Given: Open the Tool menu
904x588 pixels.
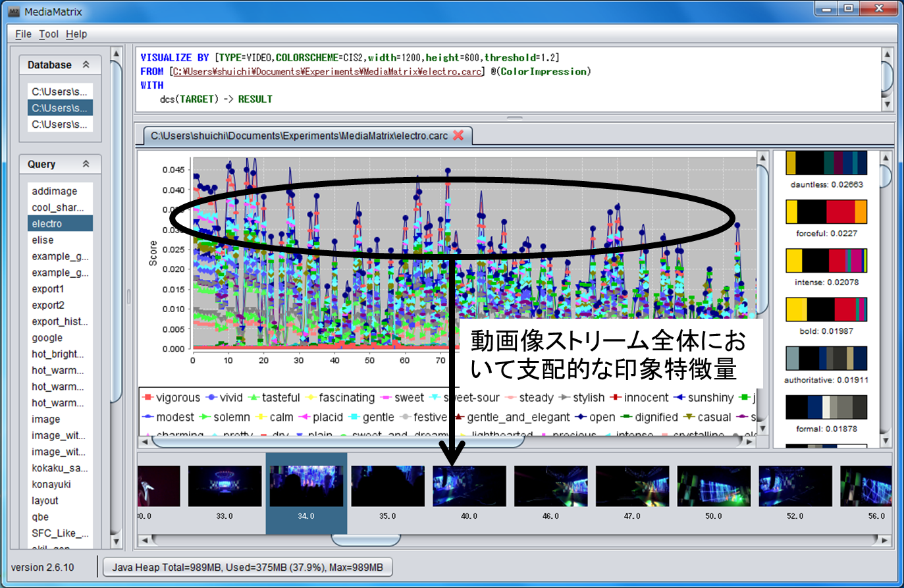Looking at the screenshot, I should point(49,34).
